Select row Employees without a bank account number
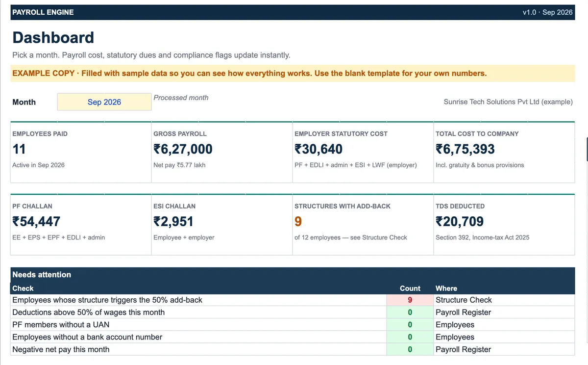 tap(293, 337)
